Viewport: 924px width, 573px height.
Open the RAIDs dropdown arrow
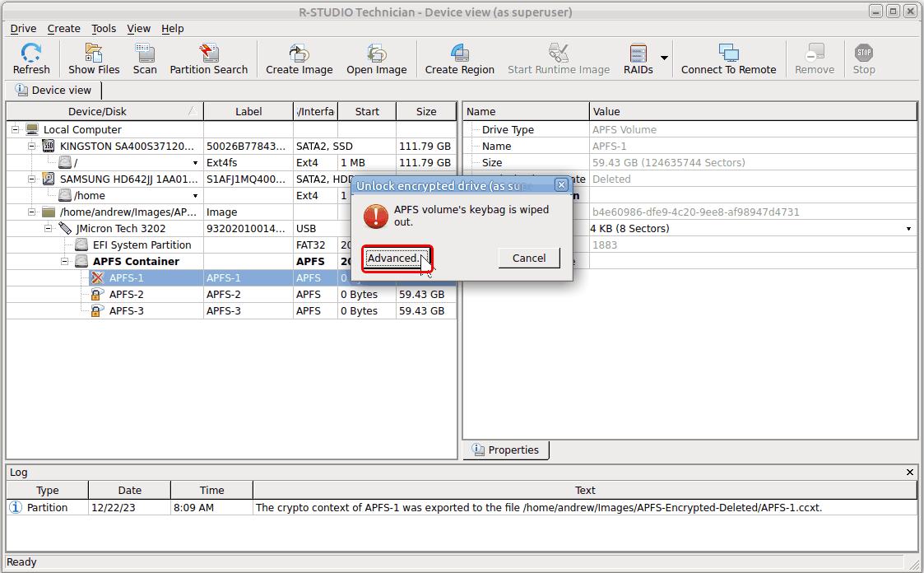tap(664, 58)
